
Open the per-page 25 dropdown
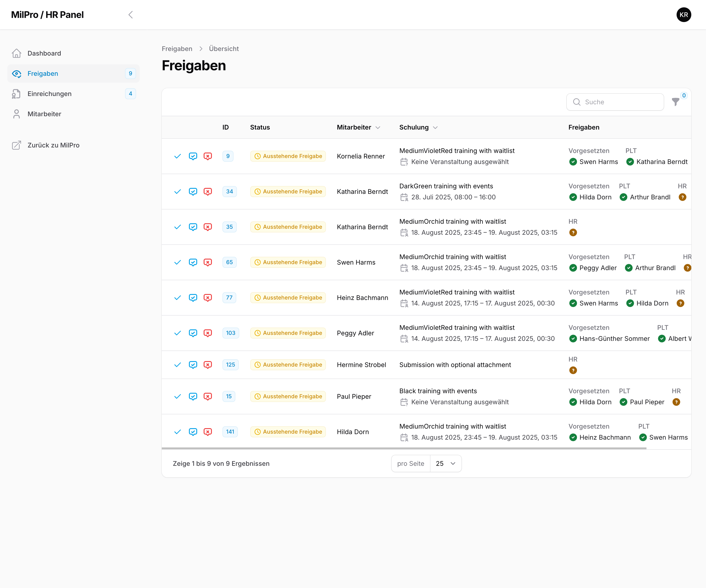[x=445, y=464]
